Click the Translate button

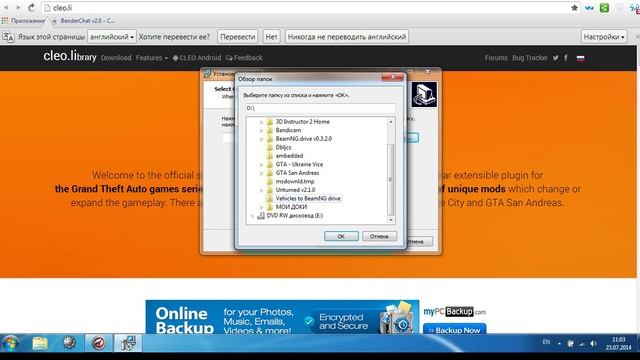click(x=237, y=37)
